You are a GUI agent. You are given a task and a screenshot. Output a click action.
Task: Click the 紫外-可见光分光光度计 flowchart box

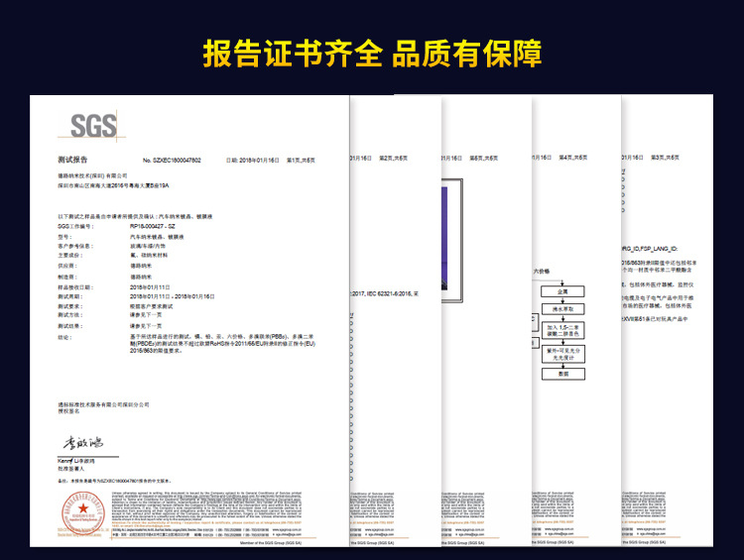(563, 354)
